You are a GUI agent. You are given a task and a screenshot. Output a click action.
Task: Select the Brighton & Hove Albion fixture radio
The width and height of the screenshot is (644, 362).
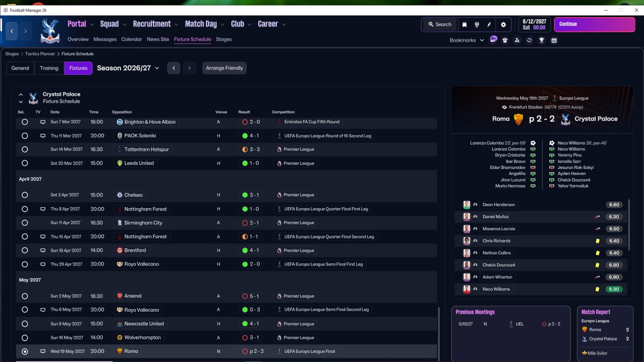click(x=25, y=122)
